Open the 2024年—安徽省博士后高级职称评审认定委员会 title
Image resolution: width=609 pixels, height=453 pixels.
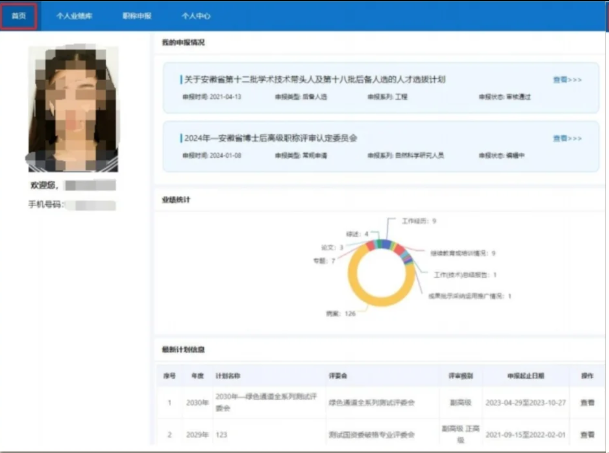pos(271,138)
